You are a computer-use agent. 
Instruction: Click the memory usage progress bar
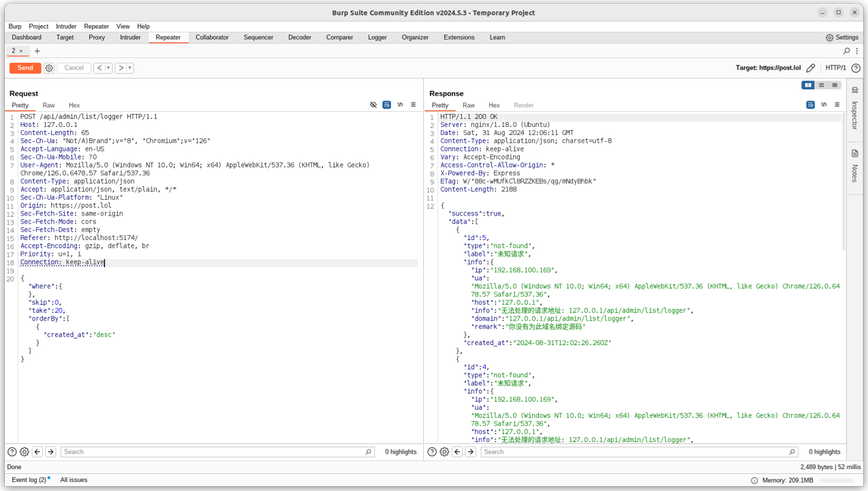[x=836, y=481]
